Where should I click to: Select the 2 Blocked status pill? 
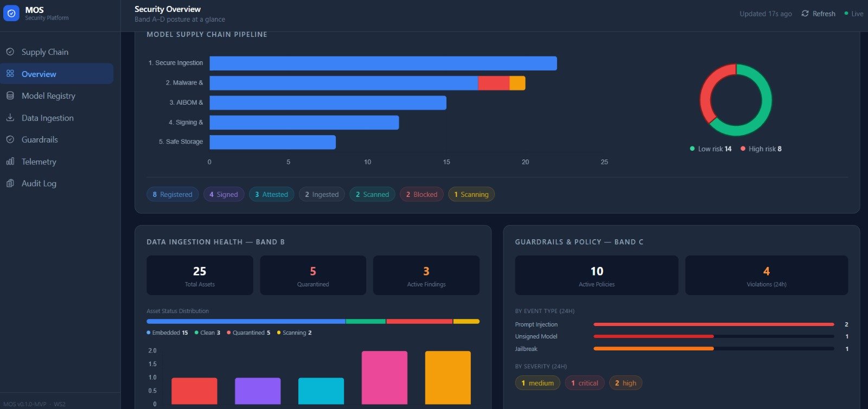coord(422,194)
